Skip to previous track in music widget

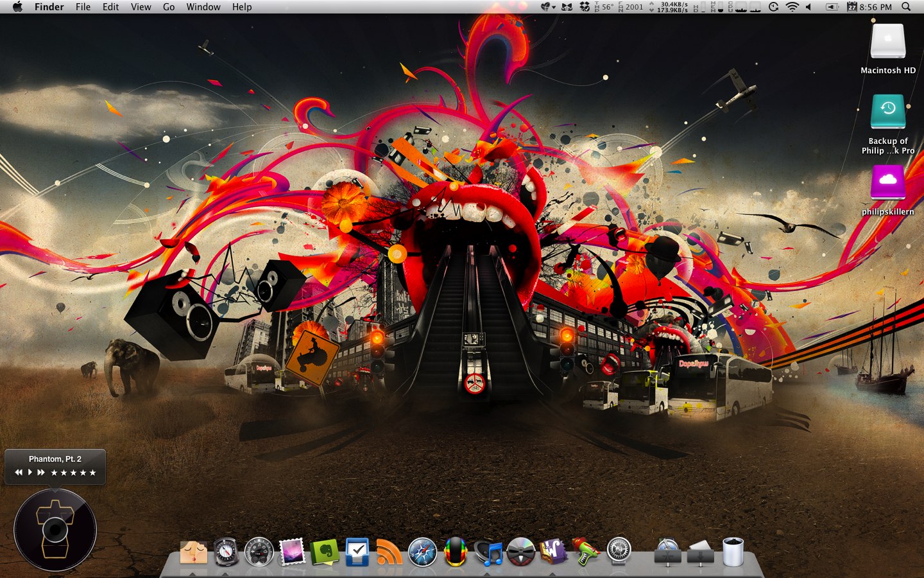pos(19,472)
